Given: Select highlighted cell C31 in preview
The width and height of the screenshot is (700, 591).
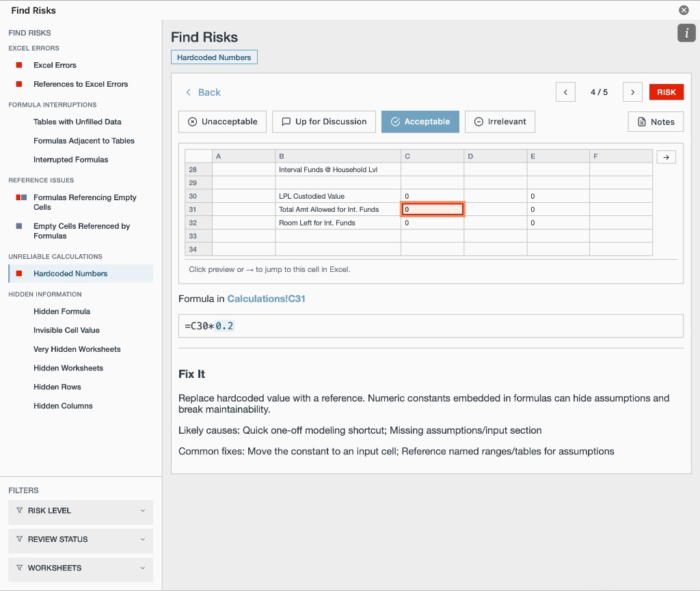Looking at the screenshot, I should pyautogui.click(x=432, y=209).
